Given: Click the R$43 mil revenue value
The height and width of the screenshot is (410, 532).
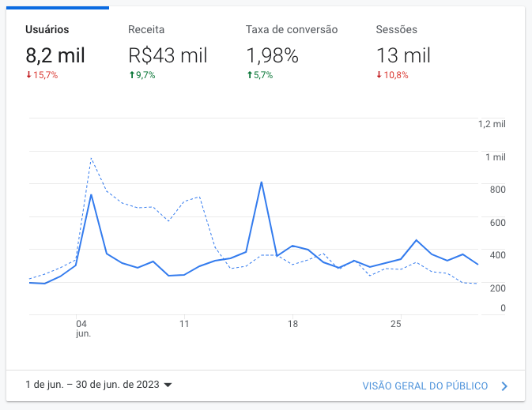Looking at the screenshot, I should click(x=168, y=55).
